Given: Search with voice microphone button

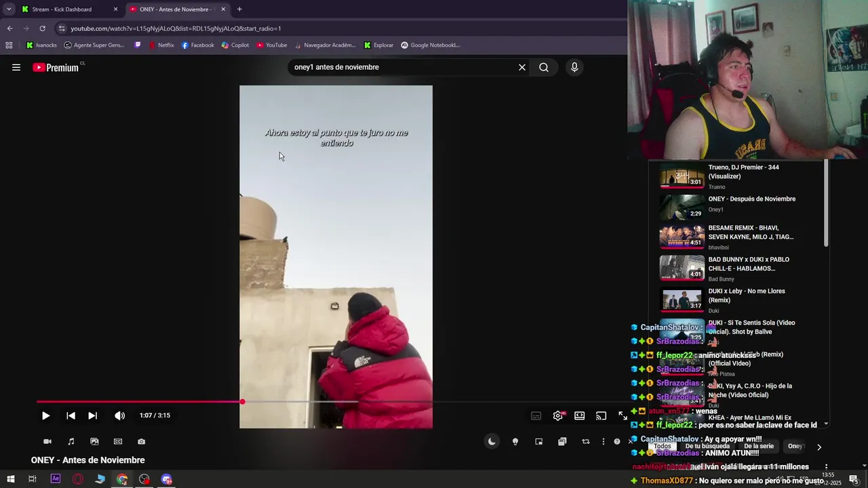Looking at the screenshot, I should tap(574, 67).
